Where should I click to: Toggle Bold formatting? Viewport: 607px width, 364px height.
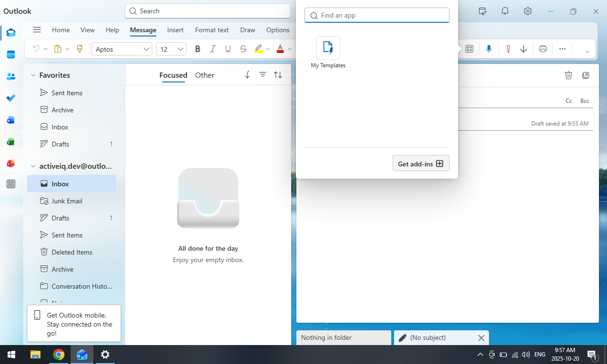[x=198, y=49]
